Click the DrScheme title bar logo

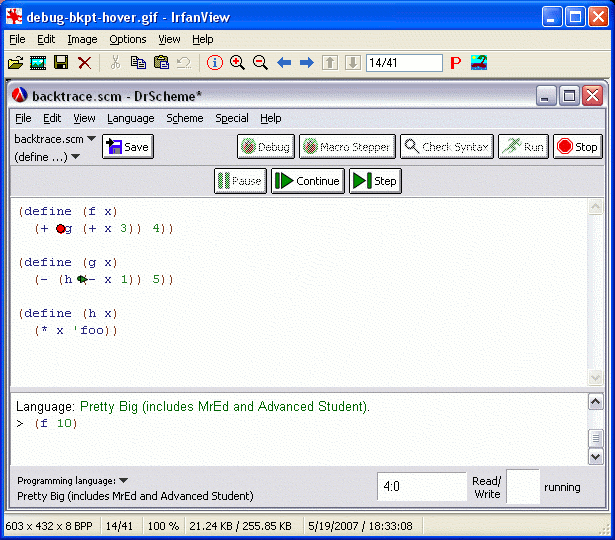point(19,95)
